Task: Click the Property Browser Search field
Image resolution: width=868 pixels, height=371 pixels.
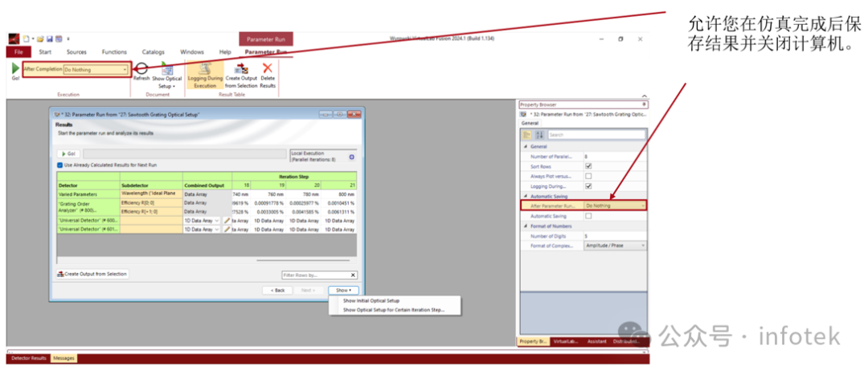Action: (x=596, y=135)
